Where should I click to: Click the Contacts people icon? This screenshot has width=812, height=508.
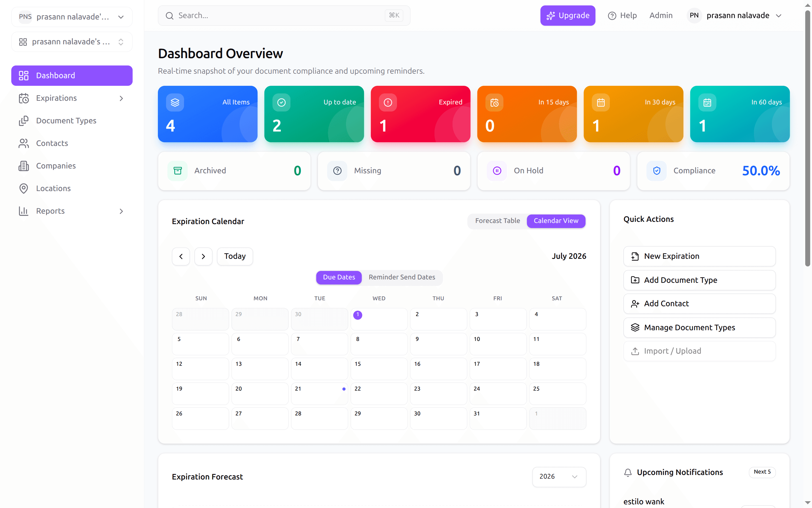coord(23,143)
